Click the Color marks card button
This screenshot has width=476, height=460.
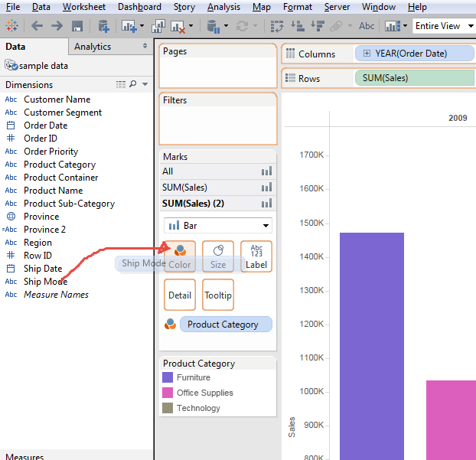[x=180, y=256]
